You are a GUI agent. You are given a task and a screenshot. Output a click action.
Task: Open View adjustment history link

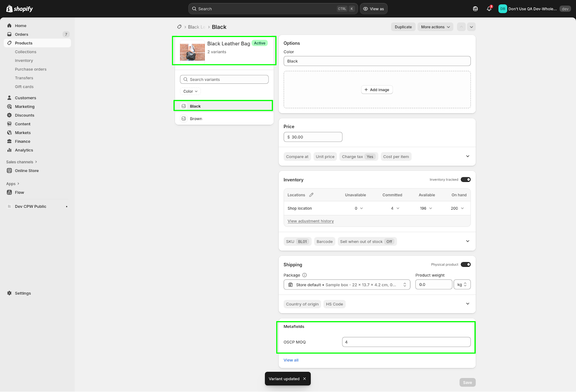tap(310, 221)
